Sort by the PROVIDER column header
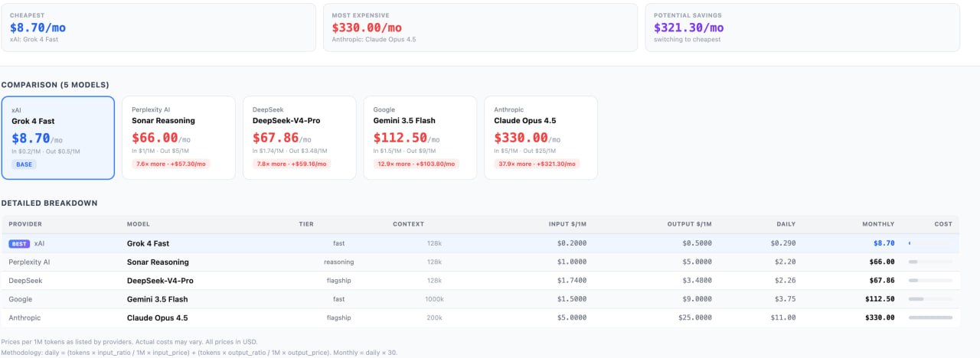 25,224
